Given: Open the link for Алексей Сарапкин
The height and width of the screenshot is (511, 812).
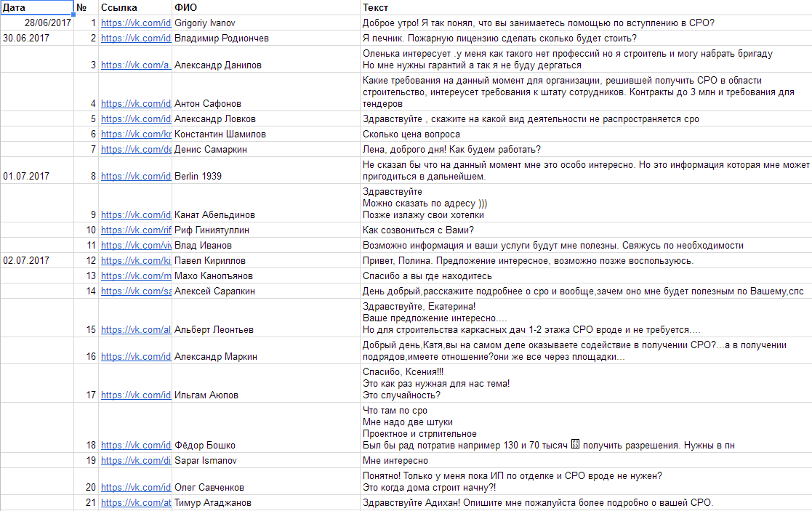Looking at the screenshot, I should pos(136,291).
